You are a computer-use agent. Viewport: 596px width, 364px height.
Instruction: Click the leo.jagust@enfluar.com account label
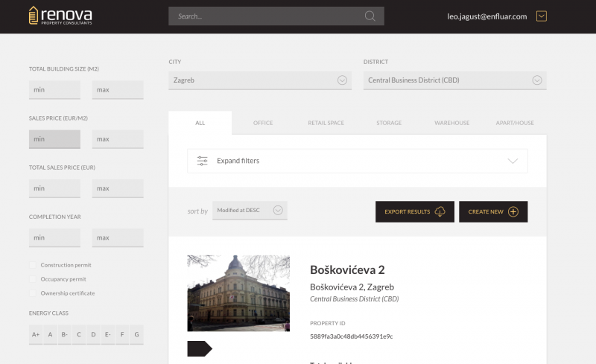click(x=487, y=16)
